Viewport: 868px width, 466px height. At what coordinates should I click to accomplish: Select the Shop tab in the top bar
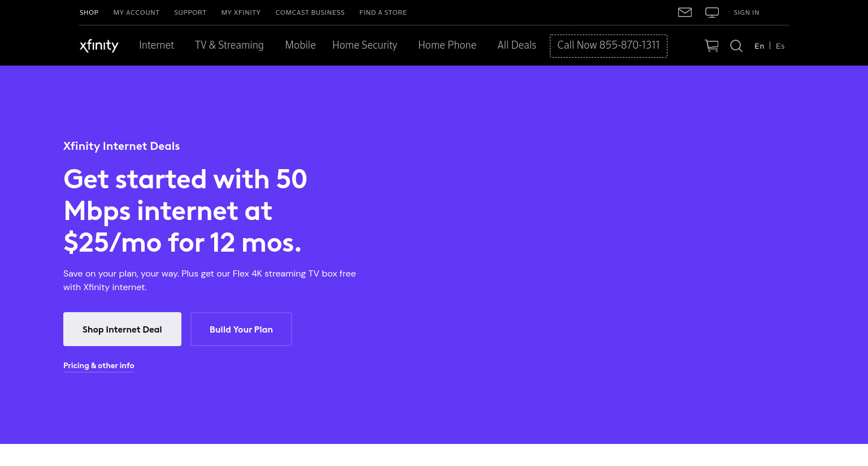pyautogui.click(x=89, y=12)
